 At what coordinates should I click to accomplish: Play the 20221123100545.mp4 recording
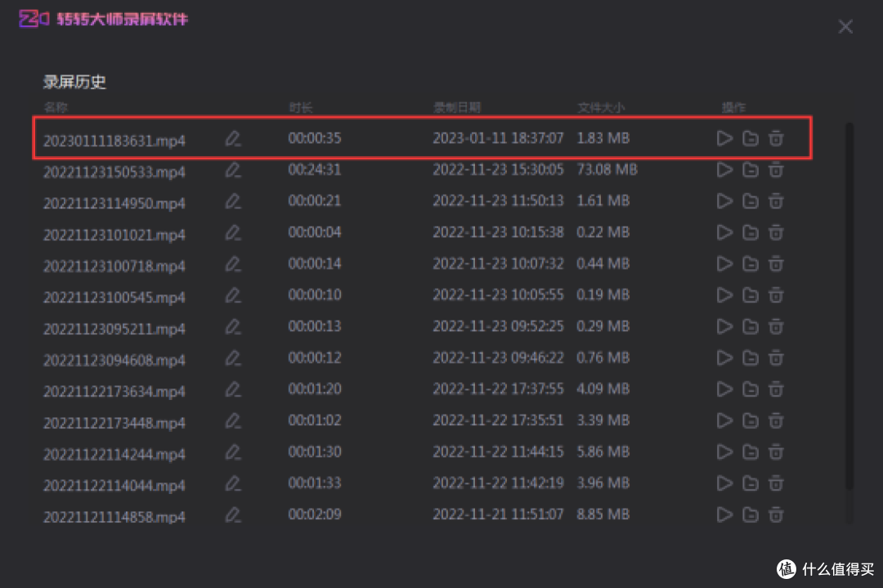pos(724,295)
